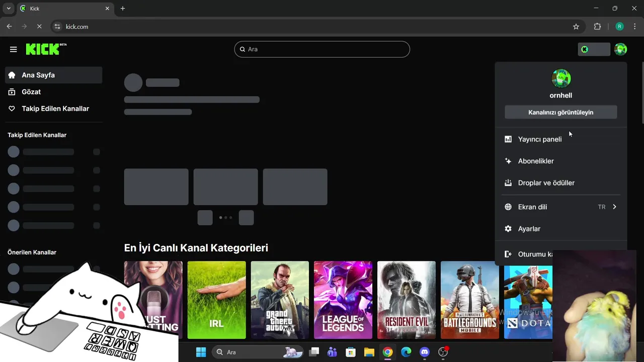Open the IRL category thumbnail
The width and height of the screenshot is (644, 362).
[x=217, y=300]
